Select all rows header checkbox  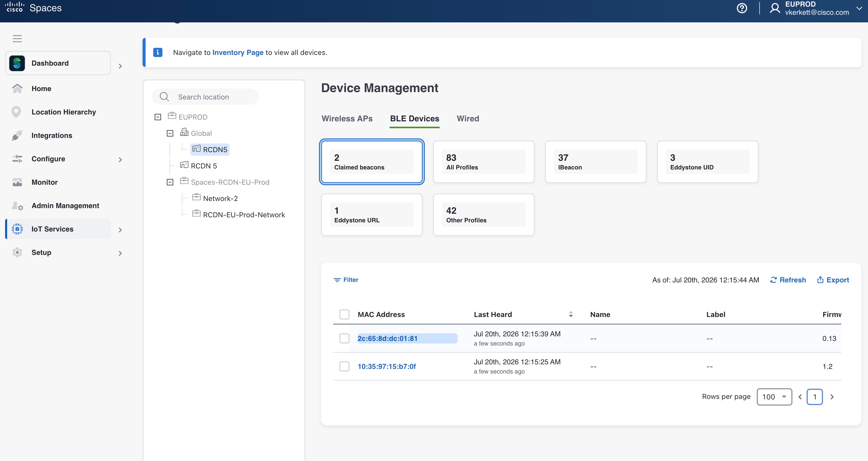tap(344, 314)
